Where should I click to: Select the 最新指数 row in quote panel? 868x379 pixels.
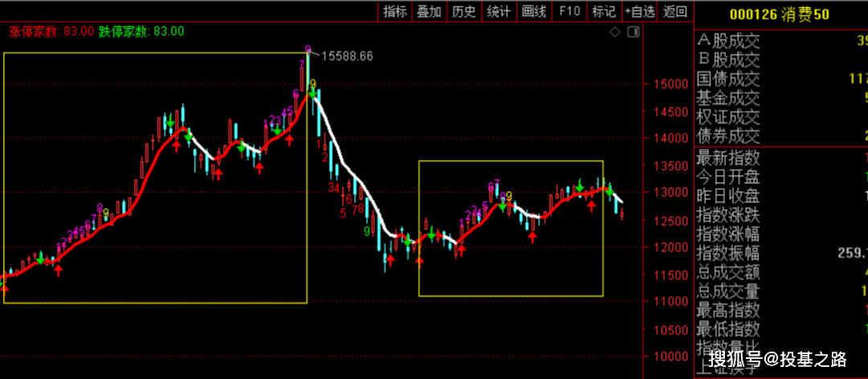tap(780, 159)
